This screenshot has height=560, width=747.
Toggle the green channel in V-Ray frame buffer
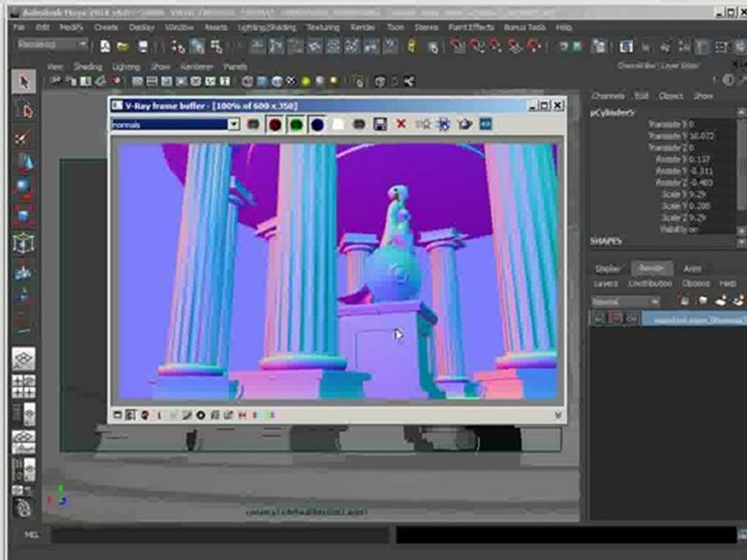pos(296,124)
